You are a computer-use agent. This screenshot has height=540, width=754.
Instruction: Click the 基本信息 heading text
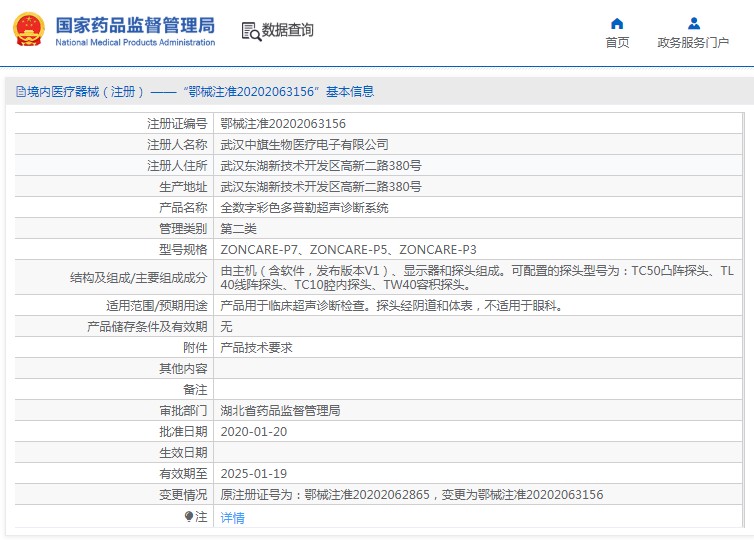350,91
